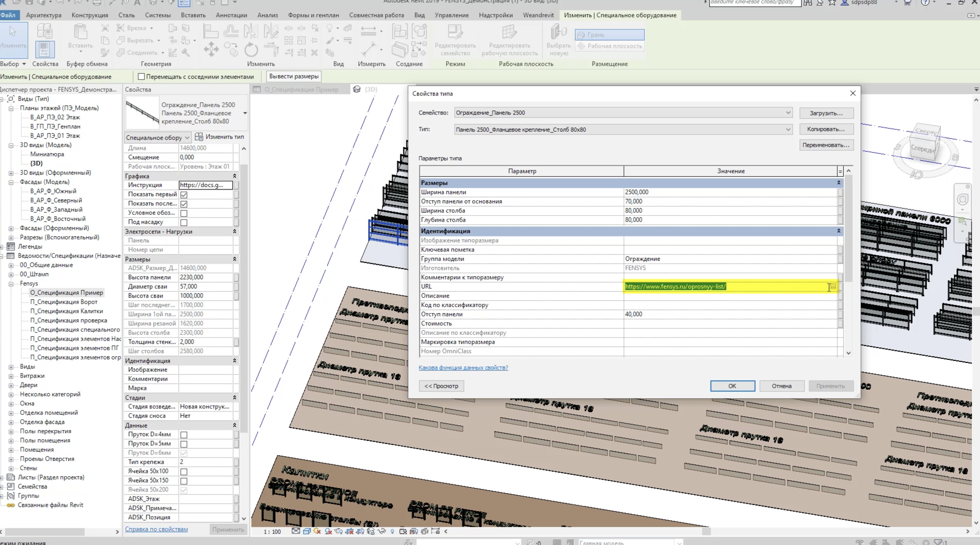This screenshot has width=980, height=545.
Task: Click the Align tool icon
Action: pos(210,31)
